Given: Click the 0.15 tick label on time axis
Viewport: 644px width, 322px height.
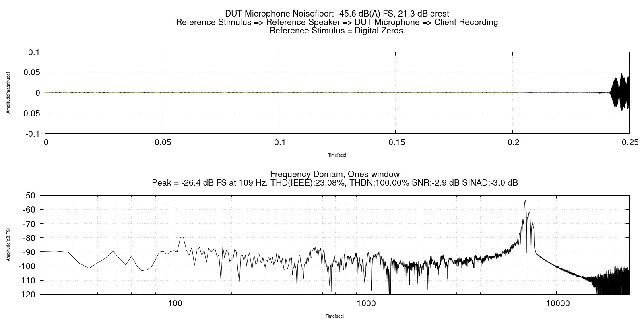Looking at the screenshot, I should [x=395, y=142].
